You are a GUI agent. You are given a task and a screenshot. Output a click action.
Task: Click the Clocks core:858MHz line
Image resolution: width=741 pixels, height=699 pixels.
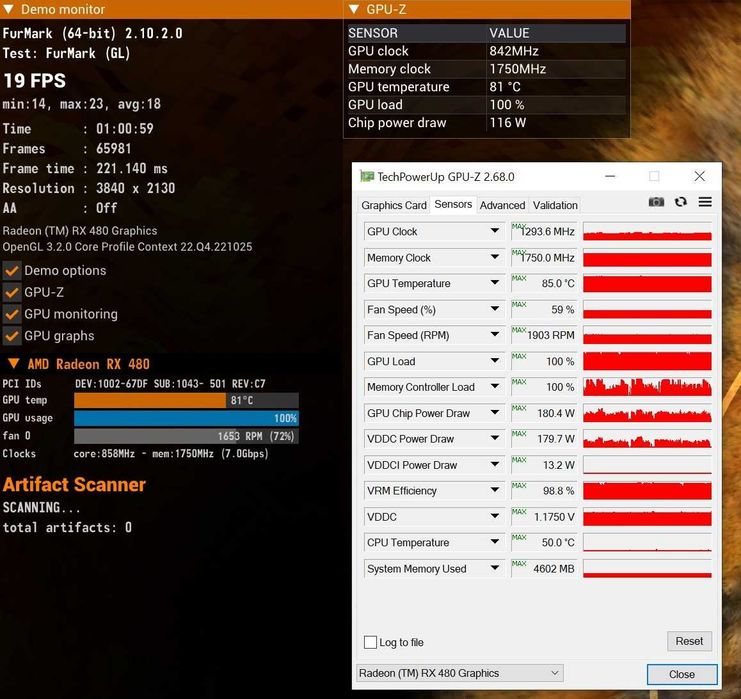pos(135,454)
